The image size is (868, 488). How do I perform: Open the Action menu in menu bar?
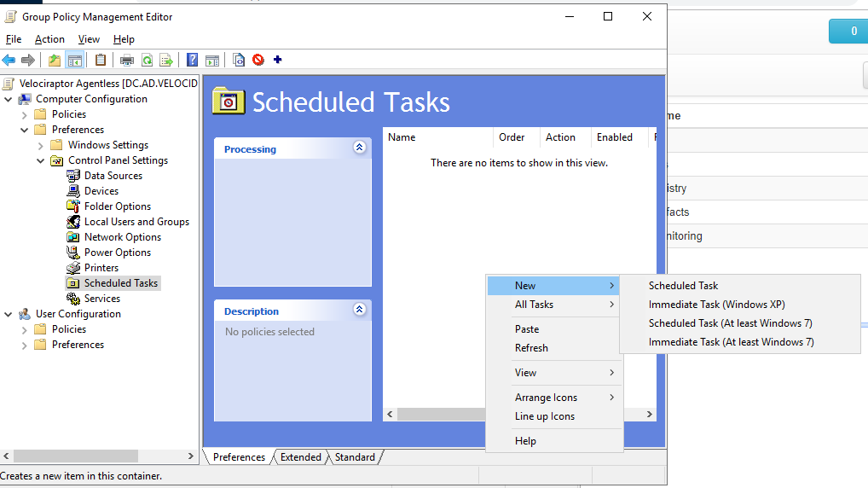[x=49, y=39]
